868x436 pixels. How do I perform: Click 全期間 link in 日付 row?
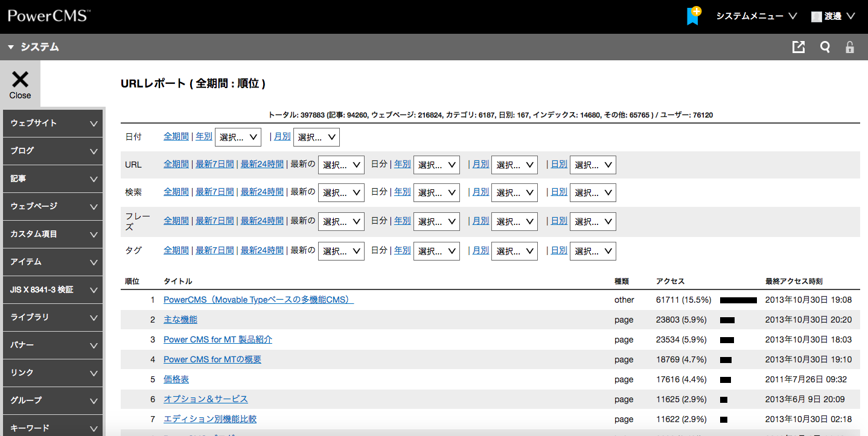pos(176,136)
